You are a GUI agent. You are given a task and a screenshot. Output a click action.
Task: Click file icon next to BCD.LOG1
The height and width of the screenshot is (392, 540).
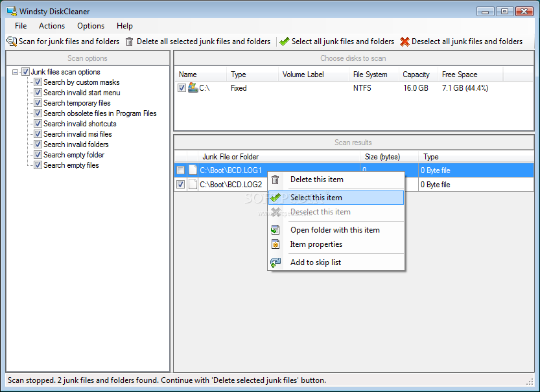(193, 170)
